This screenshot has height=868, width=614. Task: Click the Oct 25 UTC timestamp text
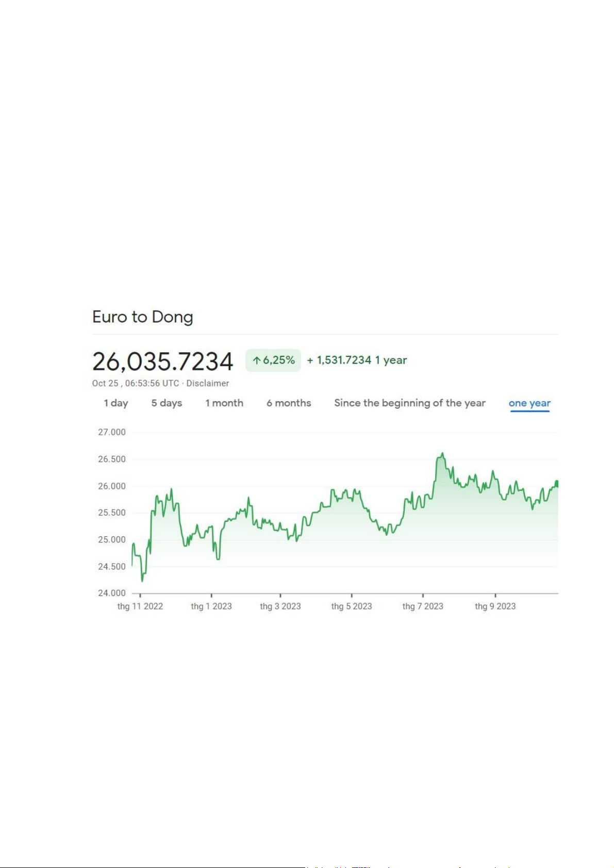(x=136, y=383)
